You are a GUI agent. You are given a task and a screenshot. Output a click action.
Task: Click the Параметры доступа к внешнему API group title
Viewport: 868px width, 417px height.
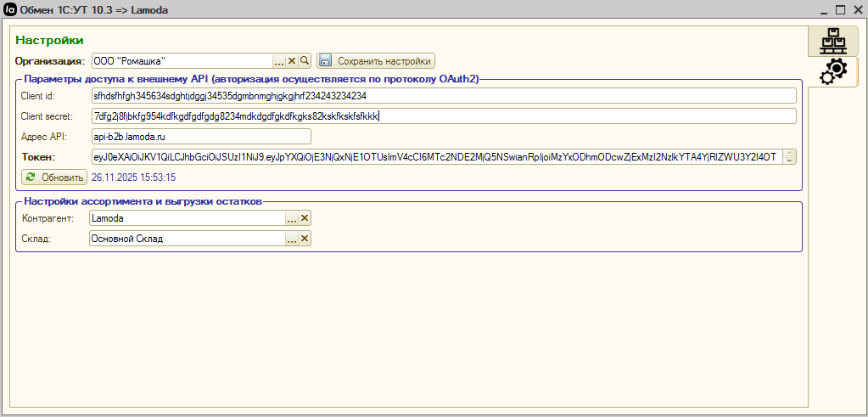252,79
